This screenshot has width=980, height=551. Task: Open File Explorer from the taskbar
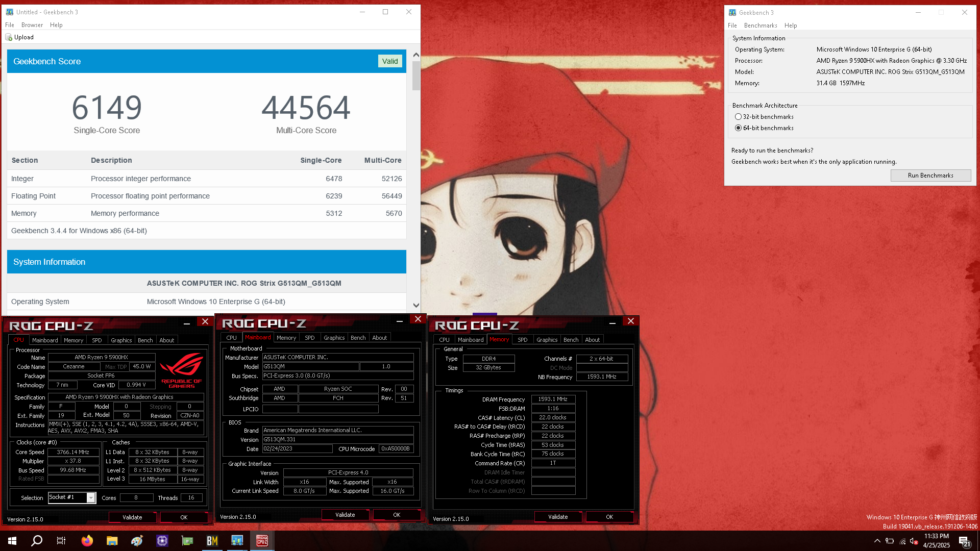pos(112,541)
